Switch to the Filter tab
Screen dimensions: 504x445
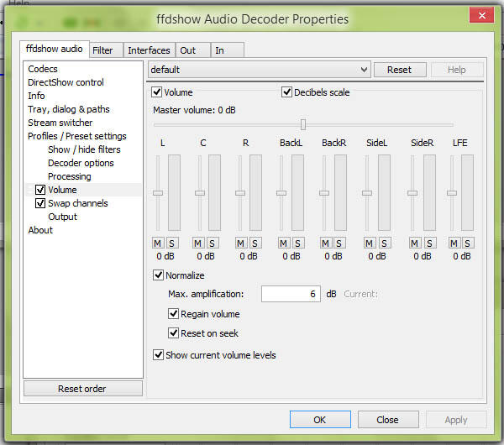(102, 50)
